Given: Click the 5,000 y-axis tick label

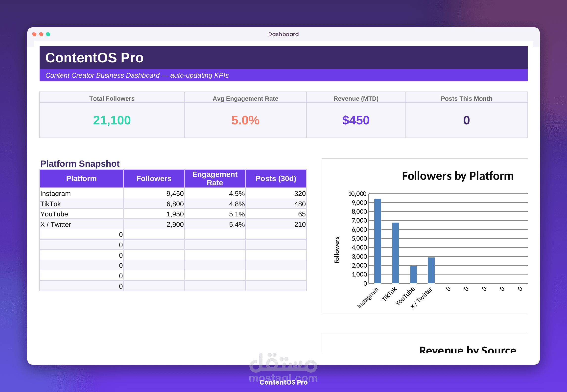Looking at the screenshot, I should coord(359,238).
